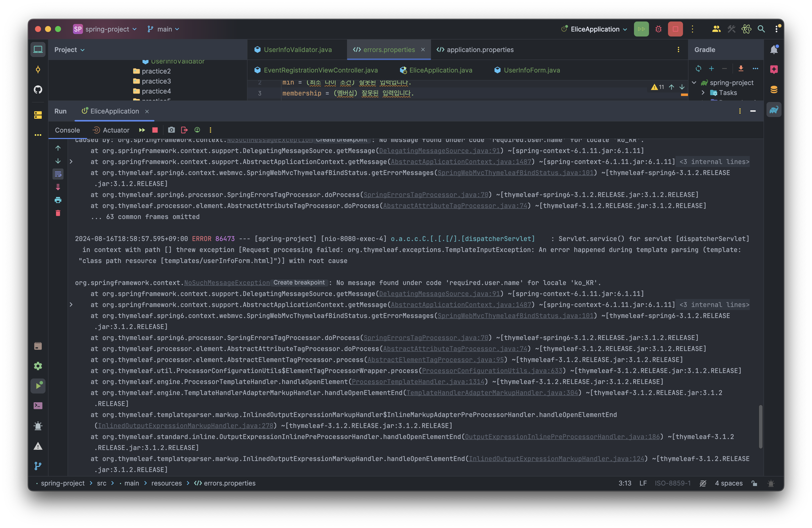Open GitHub tool window icon in sidebar
Viewport: 812px width, 528px height.
[38, 90]
